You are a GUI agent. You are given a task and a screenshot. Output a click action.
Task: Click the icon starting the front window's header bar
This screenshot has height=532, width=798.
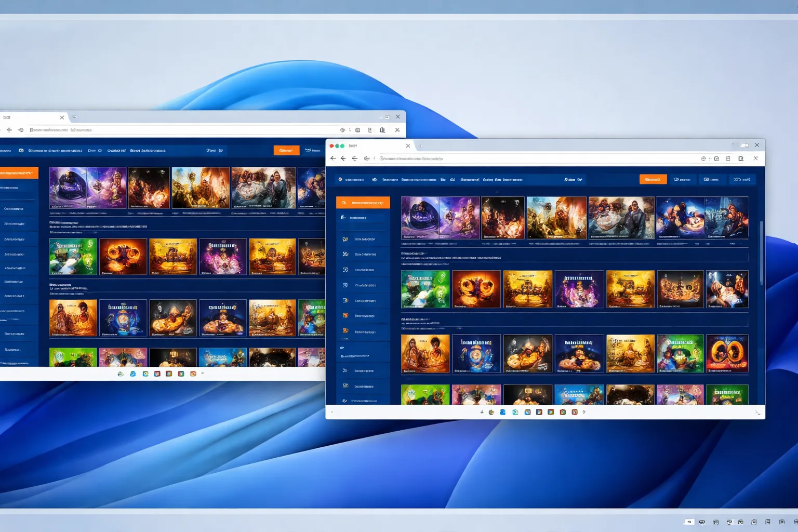point(340,179)
